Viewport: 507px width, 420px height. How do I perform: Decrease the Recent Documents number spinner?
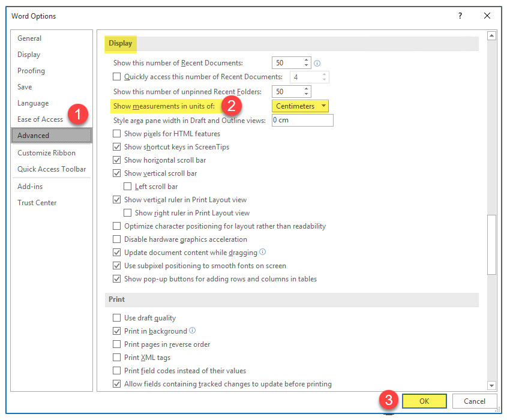(306, 65)
